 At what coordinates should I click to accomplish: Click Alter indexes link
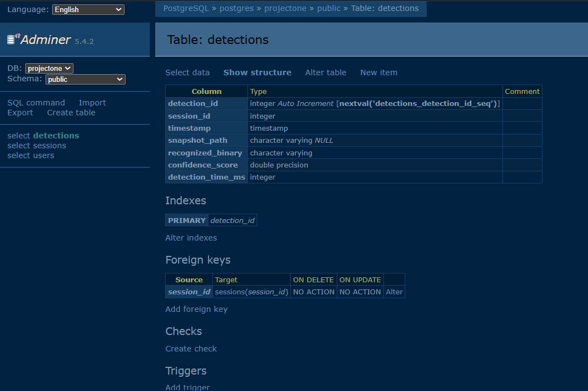pos(191,238)
